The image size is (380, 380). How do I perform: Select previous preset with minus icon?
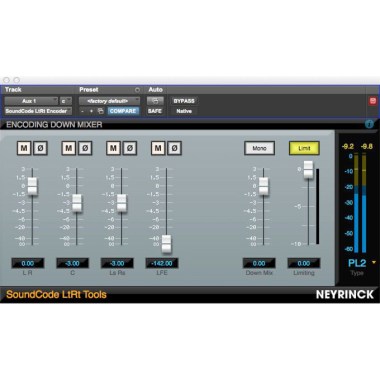click(83, 111)
